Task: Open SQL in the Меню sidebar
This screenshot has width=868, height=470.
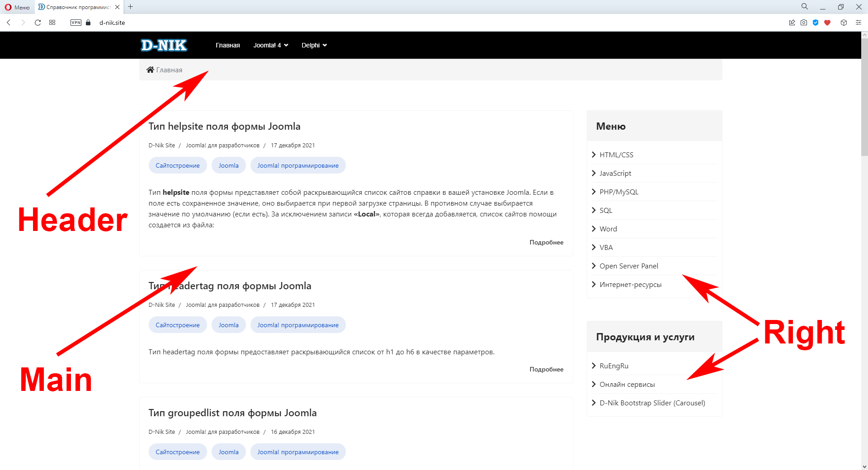Action: (606, 210)
